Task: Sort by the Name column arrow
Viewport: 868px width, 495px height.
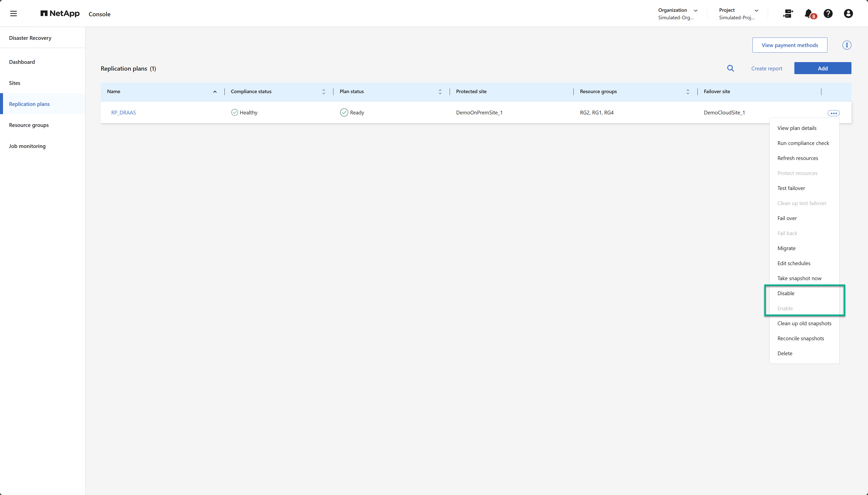Action: 215,92
